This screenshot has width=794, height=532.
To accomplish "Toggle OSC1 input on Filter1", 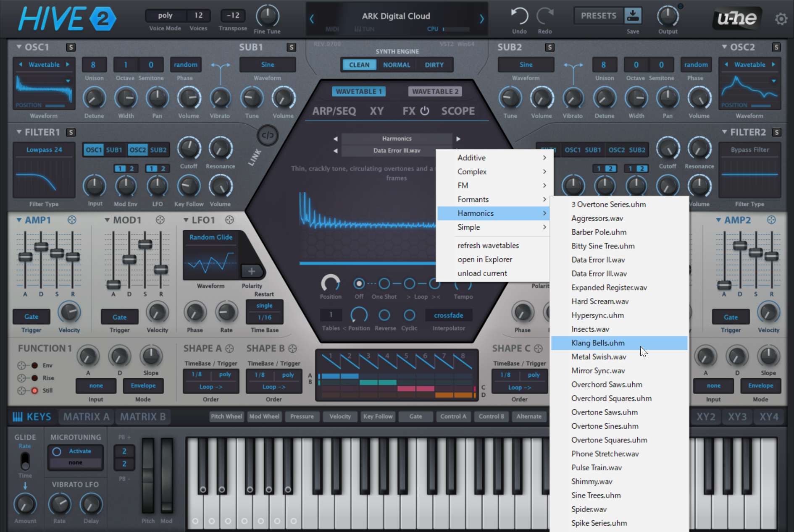I will (x=93, y=150).
